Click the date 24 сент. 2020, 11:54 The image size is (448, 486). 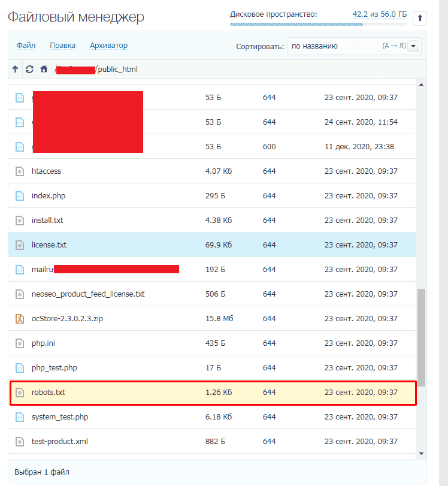361,122
